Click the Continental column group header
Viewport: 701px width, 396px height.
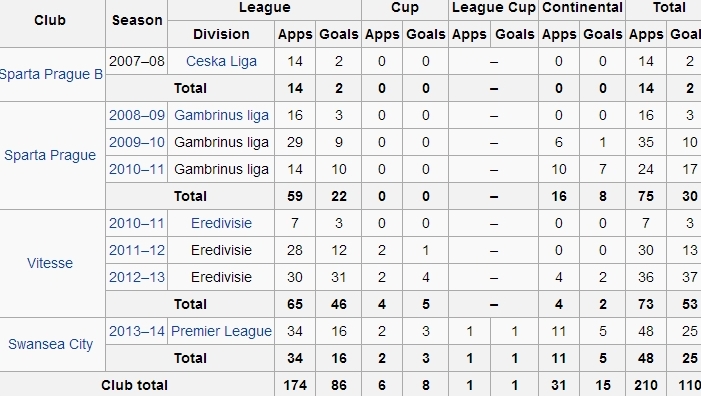pos(582,8)
